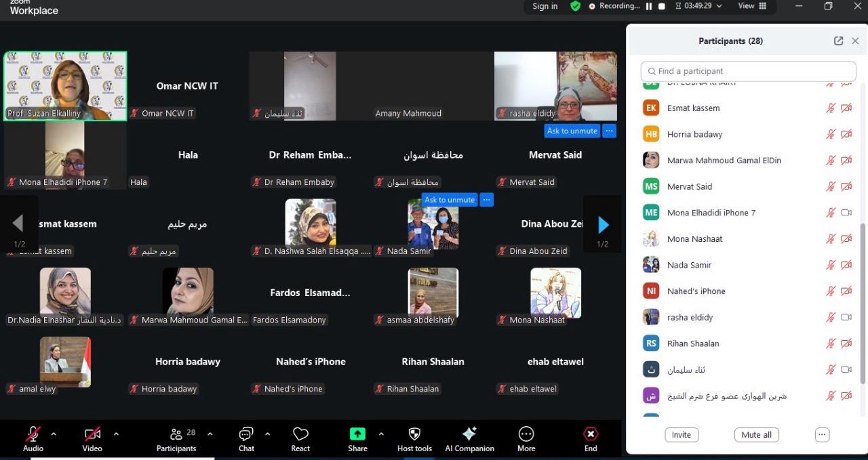Turn on the Video camera
Image resolution: width=868 pixels, height=460 pixels.
(92, 434)
